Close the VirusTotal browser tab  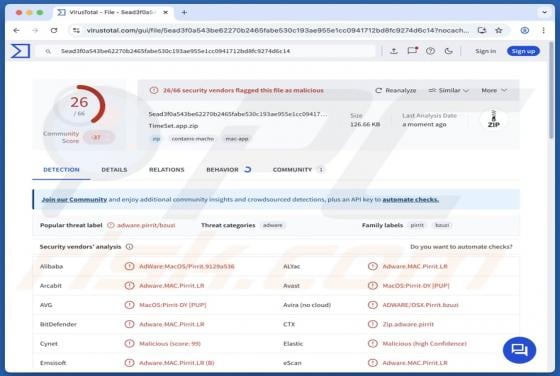coord(166,12)
